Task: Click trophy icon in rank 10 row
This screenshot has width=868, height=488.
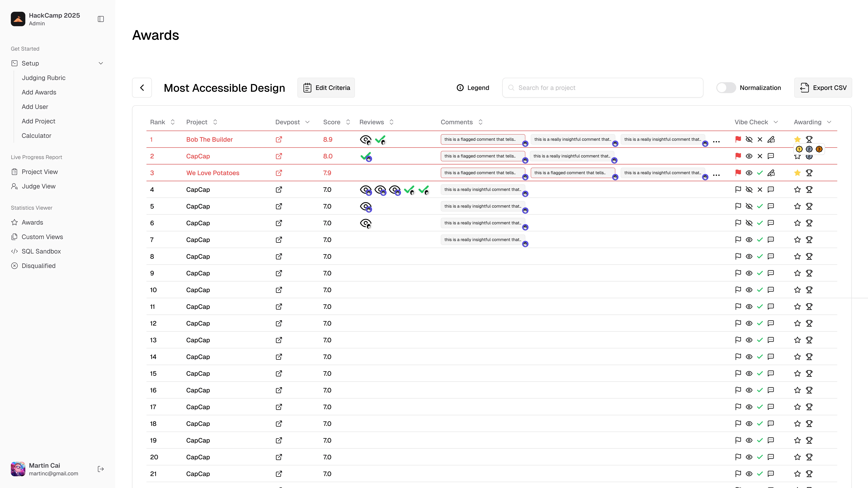Action: [x=809, y=290]
